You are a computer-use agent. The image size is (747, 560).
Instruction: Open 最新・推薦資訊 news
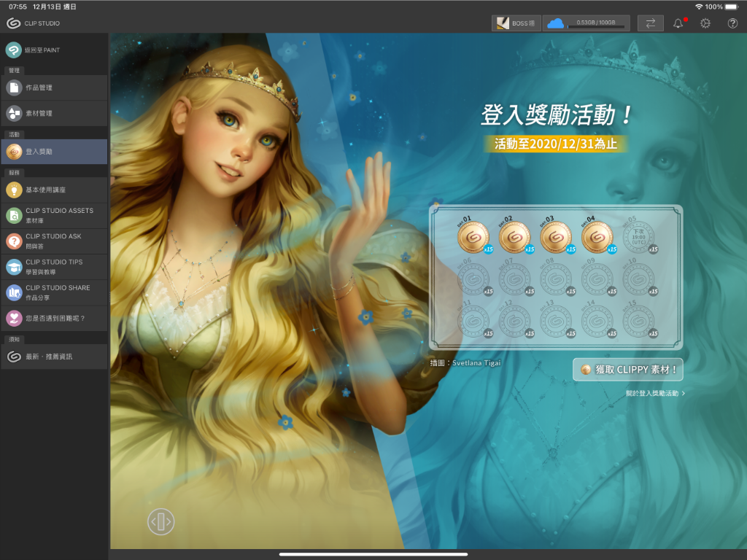[54, 356]
